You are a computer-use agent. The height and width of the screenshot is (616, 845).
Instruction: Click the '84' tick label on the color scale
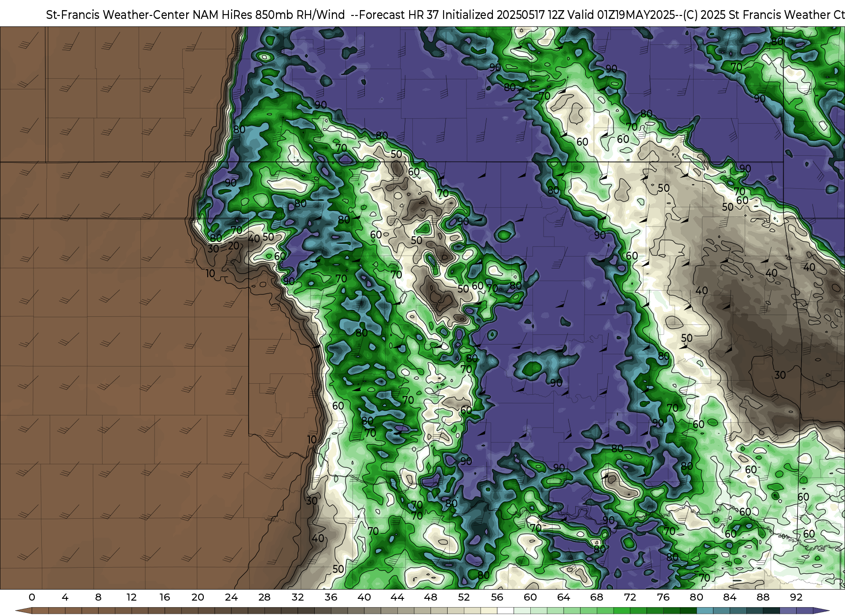click(x=730, y=597)
